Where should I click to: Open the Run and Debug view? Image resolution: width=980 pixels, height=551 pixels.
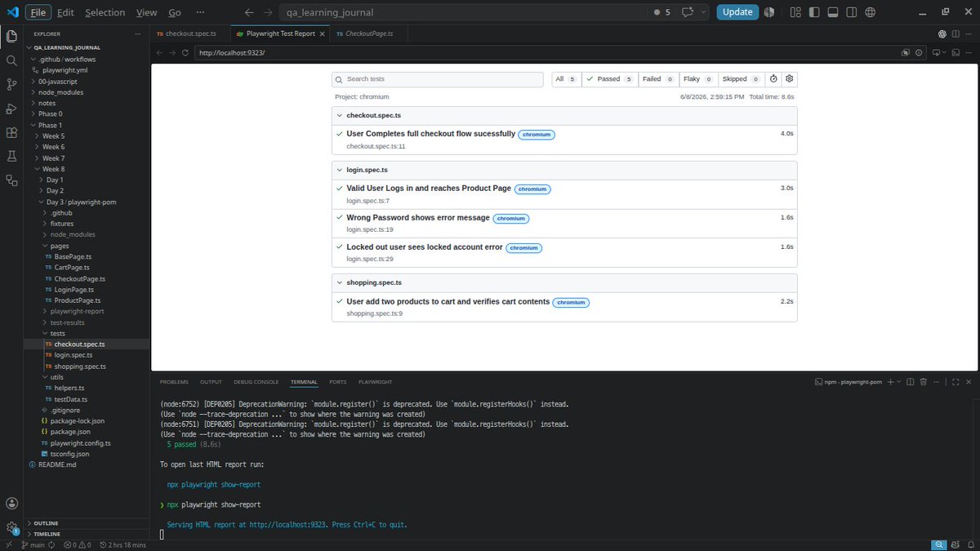[11, 108]
